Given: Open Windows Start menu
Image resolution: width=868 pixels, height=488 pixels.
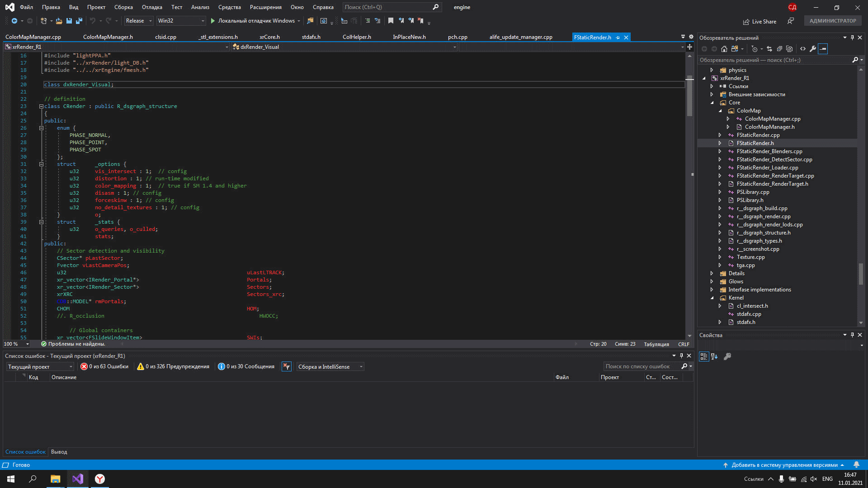Looking at the screenshot, I should (11, 479).
